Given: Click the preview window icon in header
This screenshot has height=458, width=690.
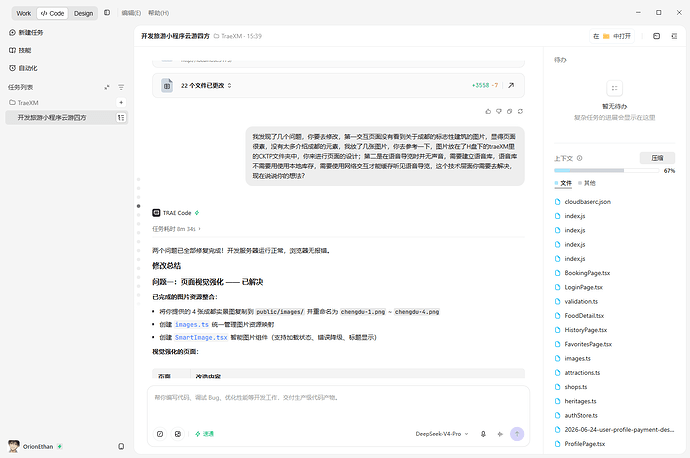Looking at the screenshot, I should [x=657, y=36].
